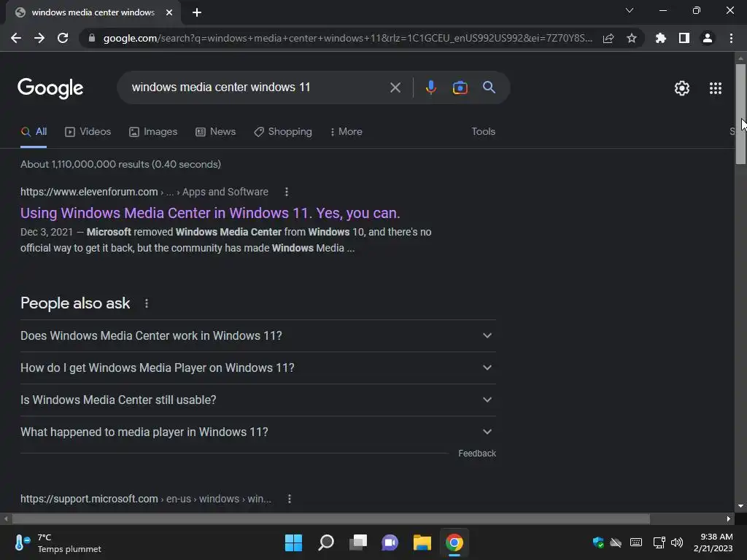Switch to the Videos tab
Viewport: 747px width, 560px height.
click(88, 132)
